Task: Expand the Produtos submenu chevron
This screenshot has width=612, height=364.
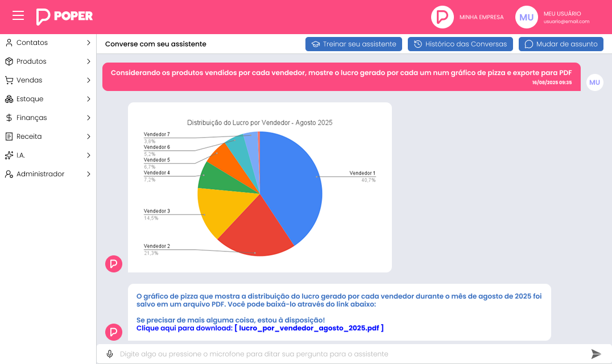Action: (x=88, y=61)
